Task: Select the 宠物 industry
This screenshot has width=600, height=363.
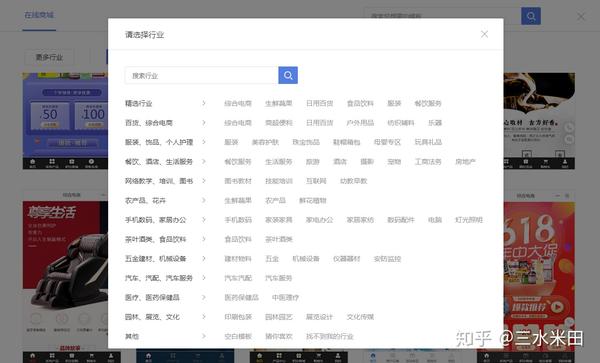Action: point(394,161)
